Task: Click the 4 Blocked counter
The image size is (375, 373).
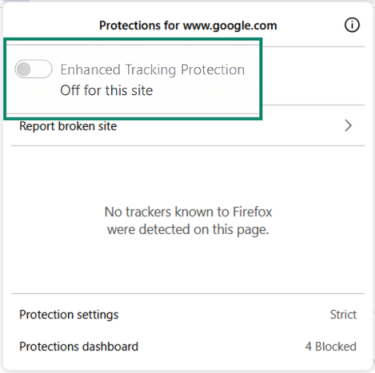Action: click(x=331, y=346)
